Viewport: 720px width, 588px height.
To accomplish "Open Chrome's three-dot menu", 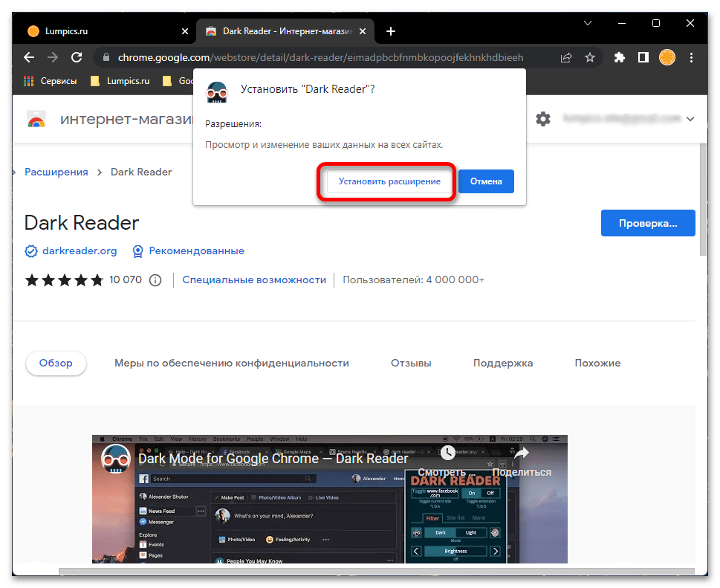I will click(x=691, y=57).
